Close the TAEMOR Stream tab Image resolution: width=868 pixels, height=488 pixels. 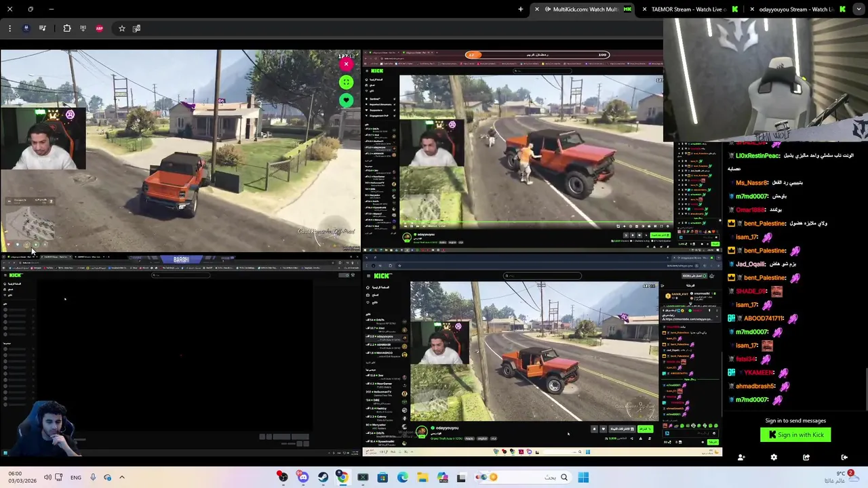pyautogui.click(x=644, y=9)
